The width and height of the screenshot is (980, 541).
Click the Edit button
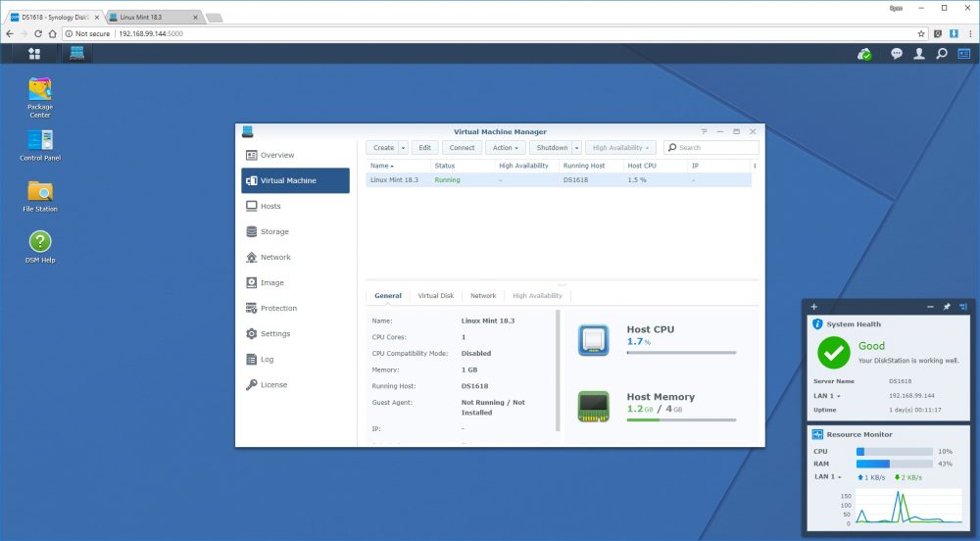click(425, 148)
